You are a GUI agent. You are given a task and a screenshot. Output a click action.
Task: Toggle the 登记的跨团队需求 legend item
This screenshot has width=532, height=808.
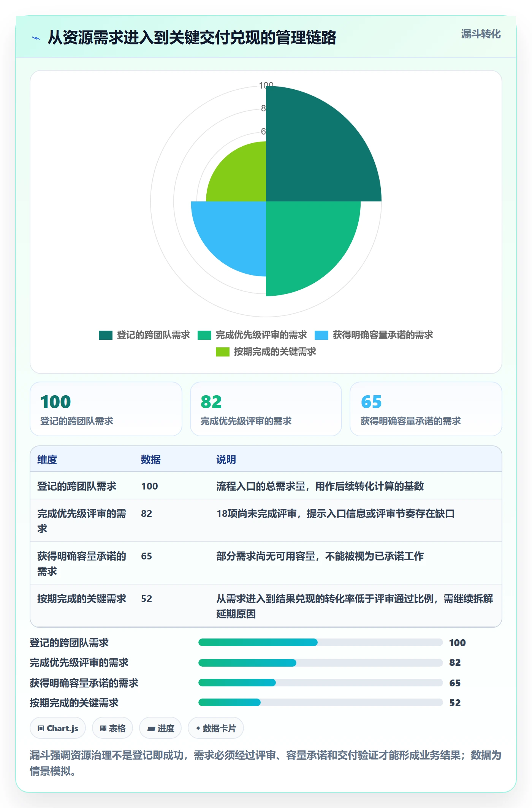144,335
